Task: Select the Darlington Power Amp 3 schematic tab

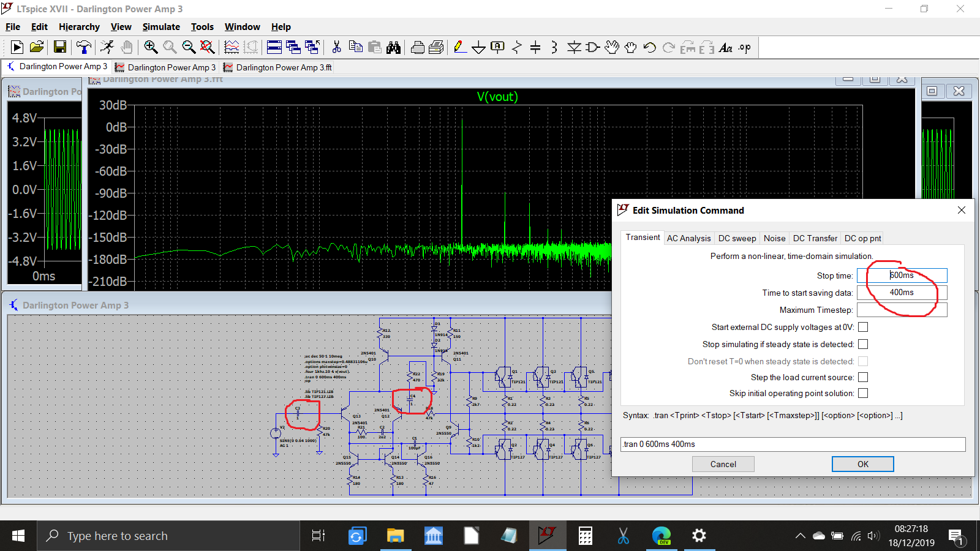Action: (x=57, y=67)
